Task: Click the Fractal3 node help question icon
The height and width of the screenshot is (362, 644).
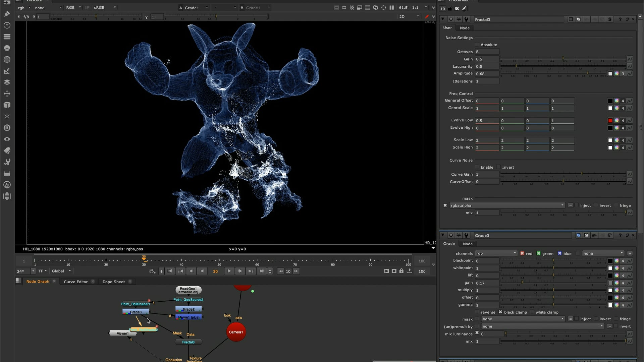Action: coord(620,19)
